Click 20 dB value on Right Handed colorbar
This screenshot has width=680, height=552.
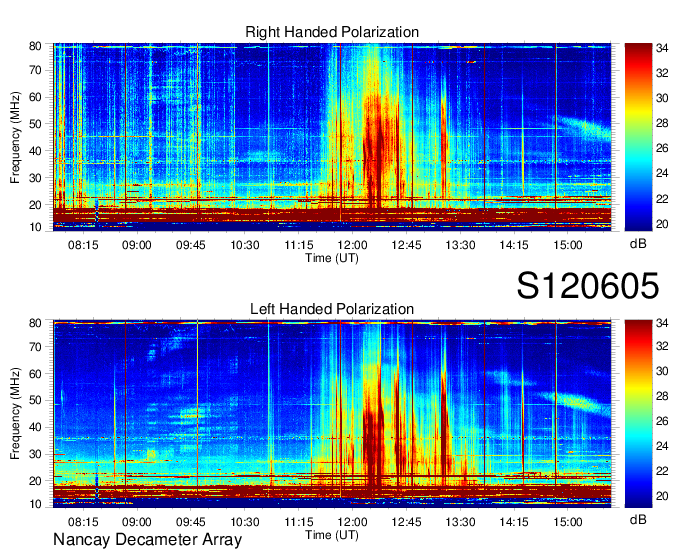(x=662, y=224)
